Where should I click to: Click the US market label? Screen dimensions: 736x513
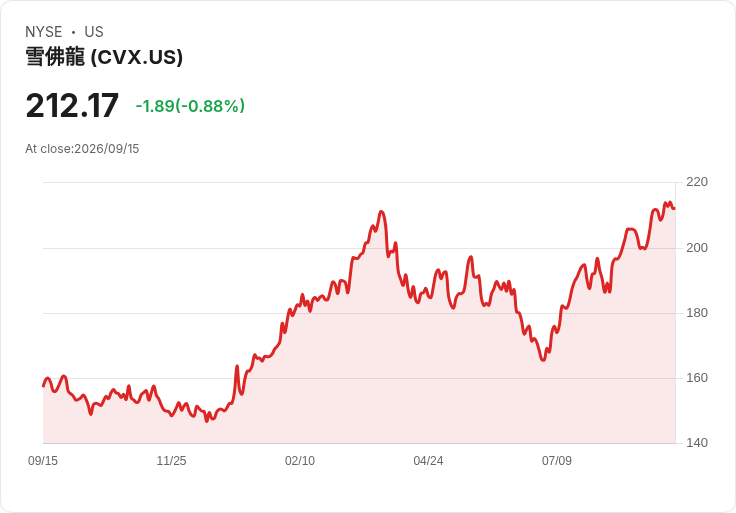(x=94, y=32)
